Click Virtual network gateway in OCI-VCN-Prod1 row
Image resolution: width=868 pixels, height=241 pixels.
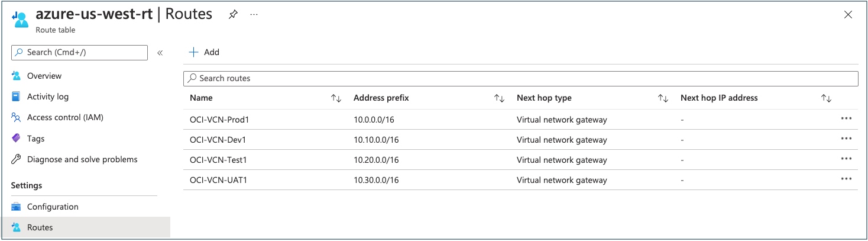pyautogui.click(x=562, y=120)
